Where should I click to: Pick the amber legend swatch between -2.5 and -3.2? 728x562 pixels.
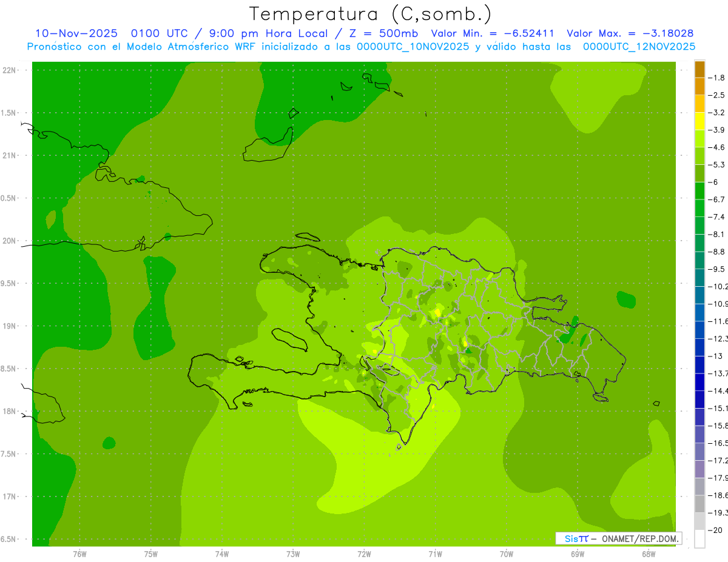point(699,104)
